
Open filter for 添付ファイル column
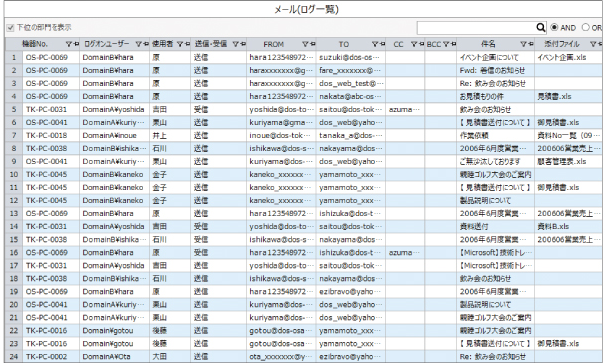pyautogui.click(x=593, y=44)
